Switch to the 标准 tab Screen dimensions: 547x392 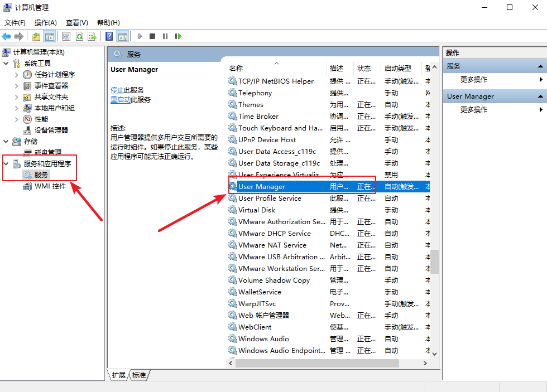(139, 375)
